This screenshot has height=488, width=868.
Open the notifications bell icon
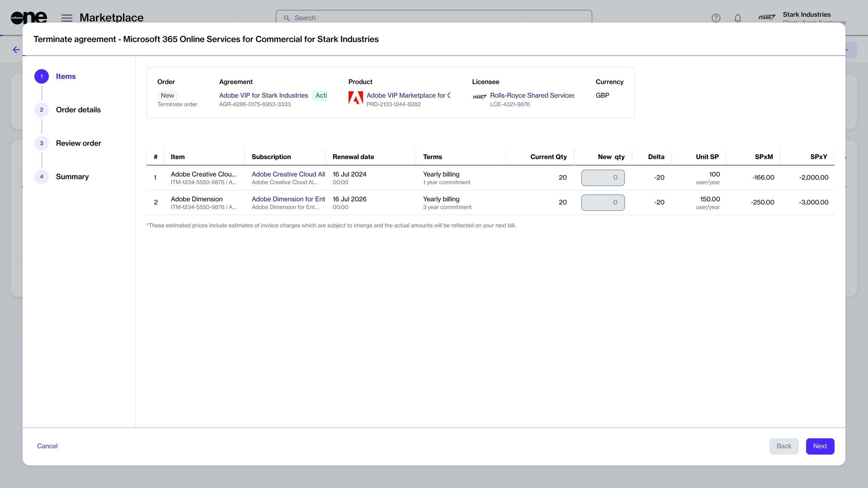pyautogui.click(x=738, y=18)
